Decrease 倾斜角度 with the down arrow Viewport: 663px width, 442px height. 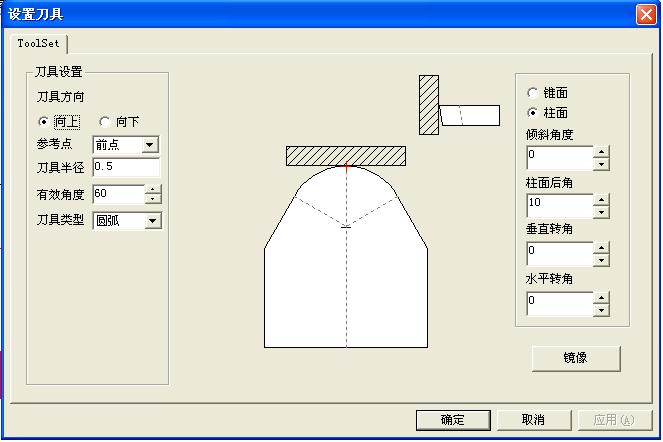(601, 164)
